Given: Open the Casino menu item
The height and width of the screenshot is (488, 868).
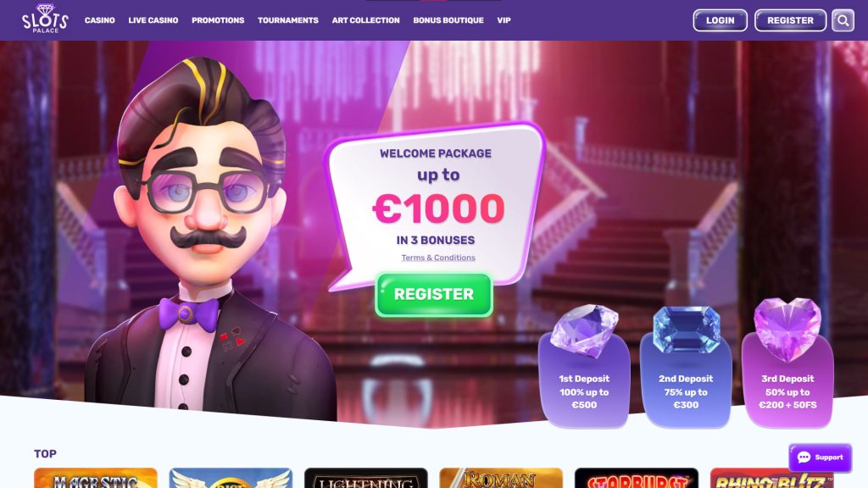Looking at the screenshot, I should point(100,20).
